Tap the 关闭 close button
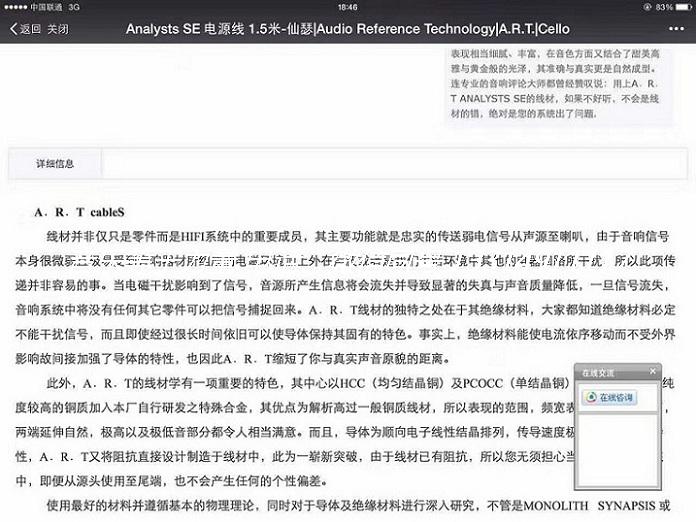The image size is (696, 522). coord(58,29)
